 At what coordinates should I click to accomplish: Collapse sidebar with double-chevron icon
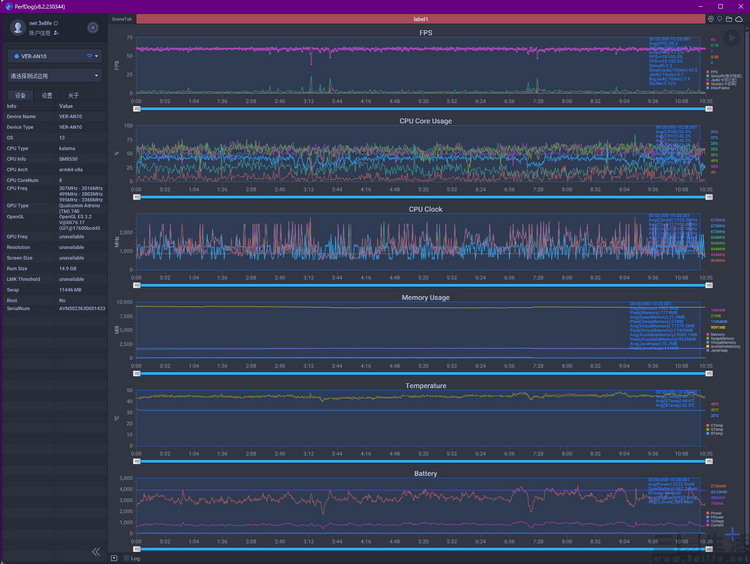point(96,552)
